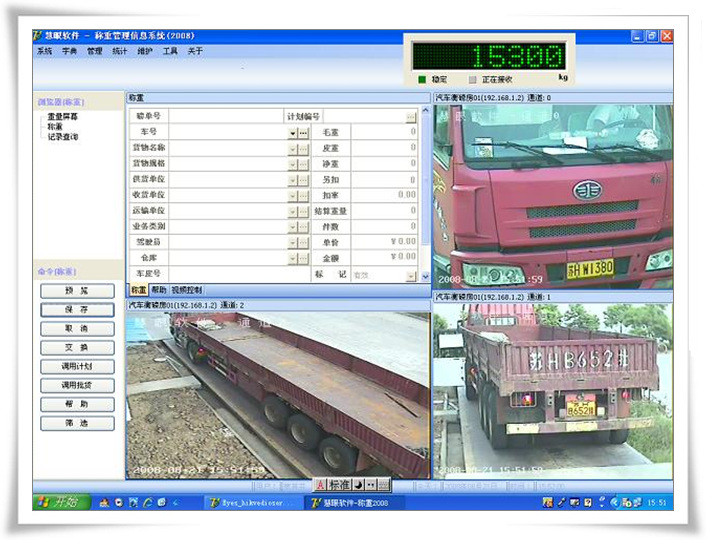
Task: Select 称重 in the browser tree
Action: [x=55, y=127]
